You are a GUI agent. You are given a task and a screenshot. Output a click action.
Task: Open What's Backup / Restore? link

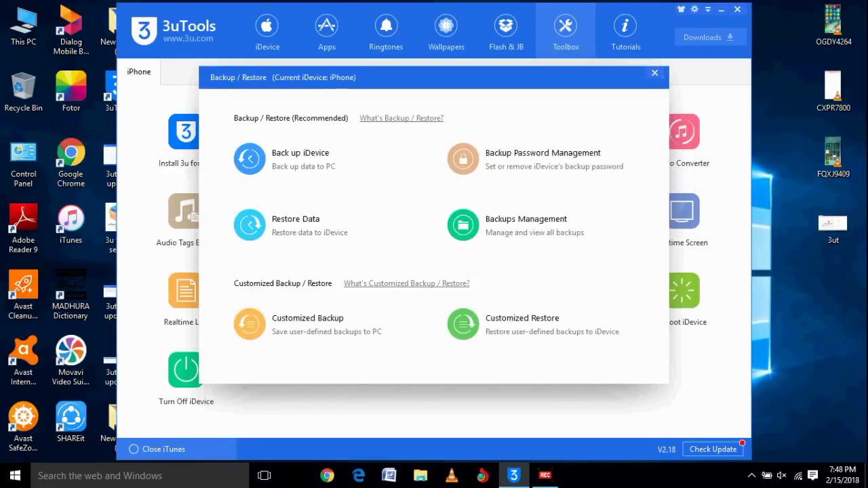(x=401, y=118)
